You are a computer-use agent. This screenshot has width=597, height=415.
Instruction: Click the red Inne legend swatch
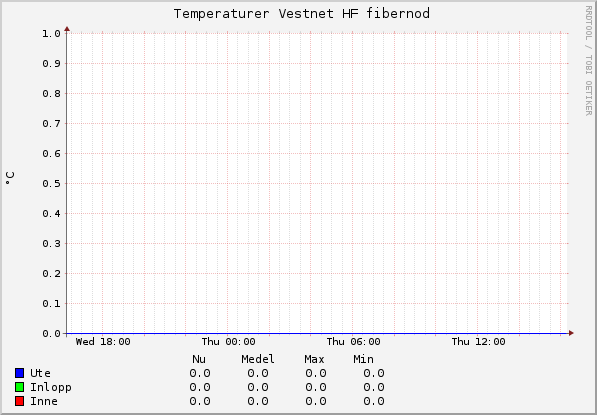click(x=19, y=401)
